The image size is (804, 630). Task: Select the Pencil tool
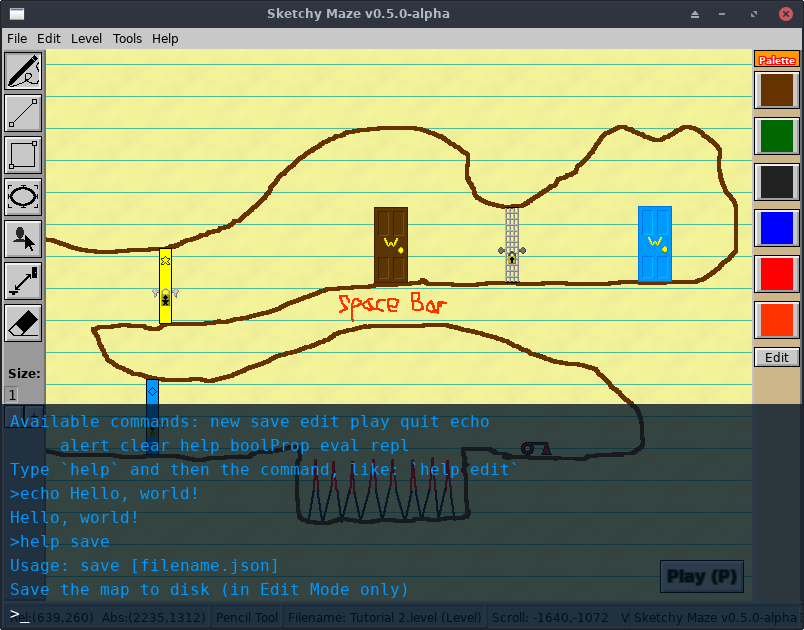click(23, 71)
